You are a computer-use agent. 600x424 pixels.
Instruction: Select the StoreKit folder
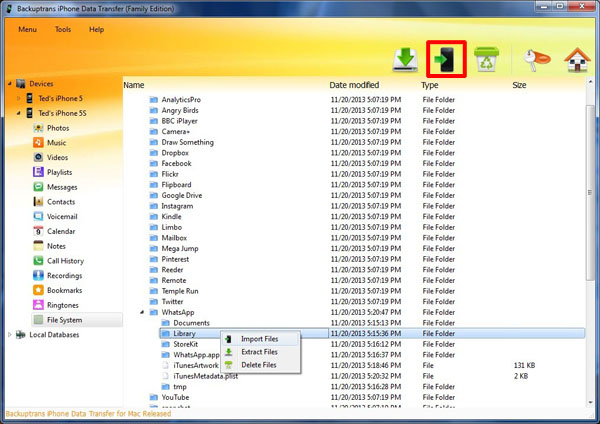(x=186, y=344)
